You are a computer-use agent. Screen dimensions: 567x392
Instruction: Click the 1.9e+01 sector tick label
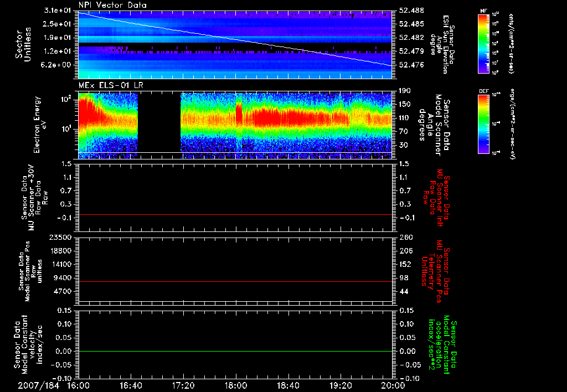pyautogui.click(x=58, y=38)
